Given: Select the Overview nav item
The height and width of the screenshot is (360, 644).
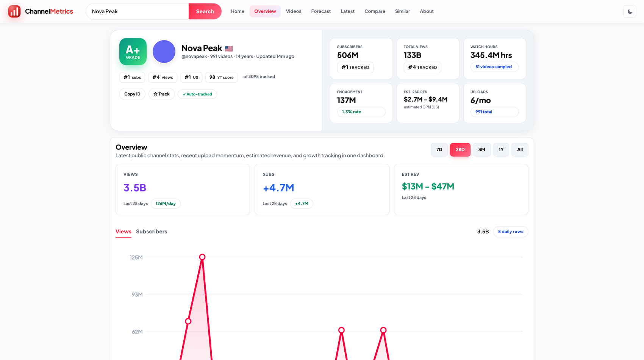Looking at the screenshot, I should [x=265, y=11].
